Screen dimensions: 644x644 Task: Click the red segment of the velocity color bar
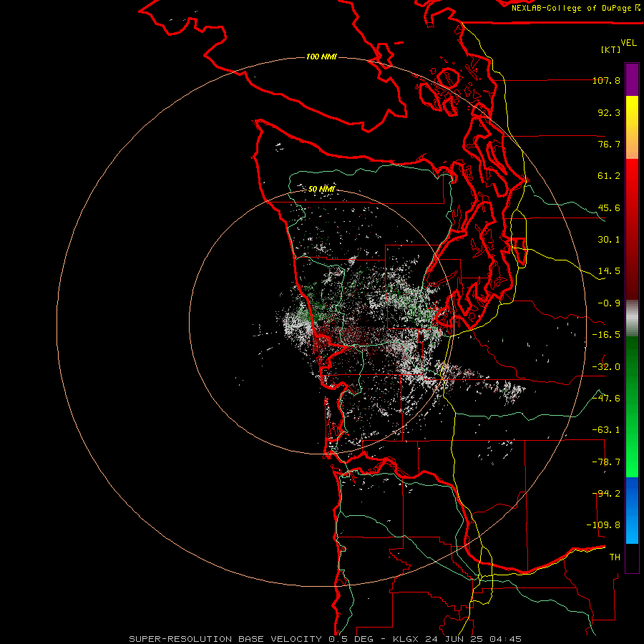(x=632, y=229)
